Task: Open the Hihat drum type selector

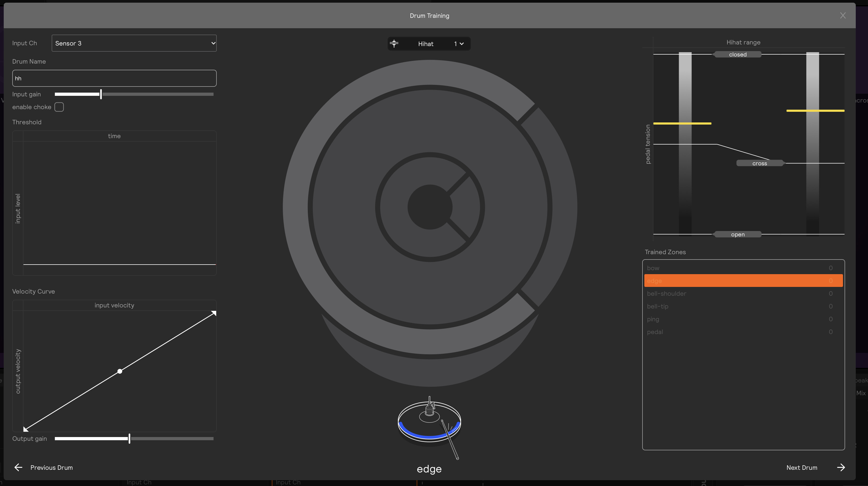Action: pos(425,44)
